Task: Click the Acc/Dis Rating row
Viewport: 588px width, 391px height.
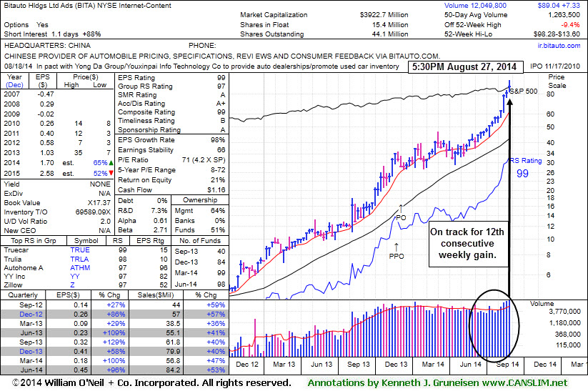Action: (171, 104)
